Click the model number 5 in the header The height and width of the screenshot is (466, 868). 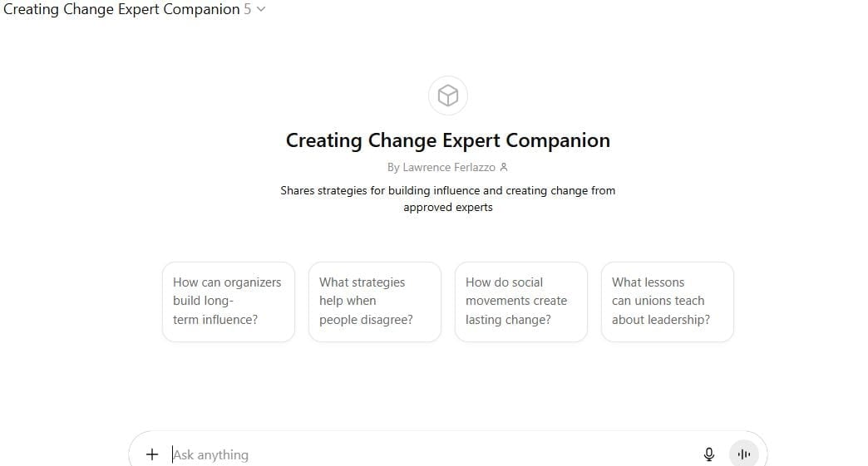(x=248, y=9)
